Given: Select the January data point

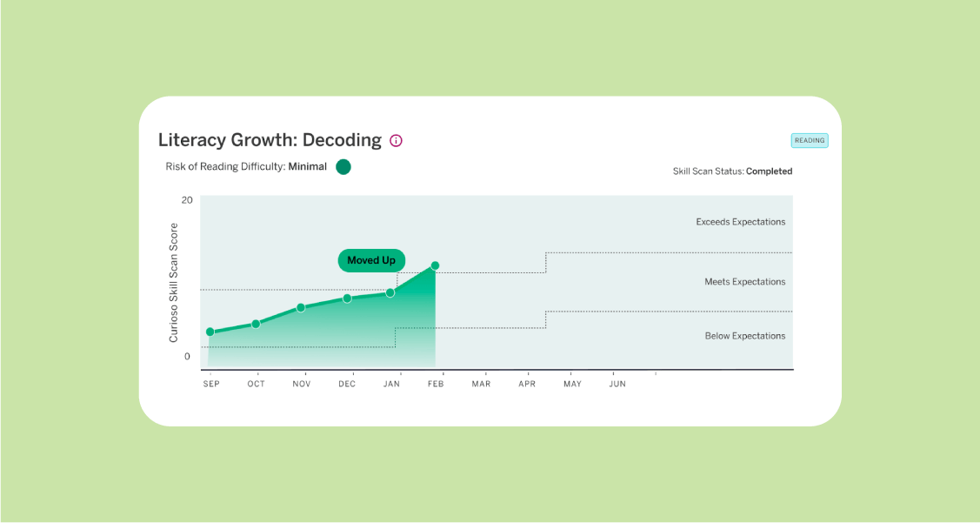Looking at the screenshot, I should 390,292.
